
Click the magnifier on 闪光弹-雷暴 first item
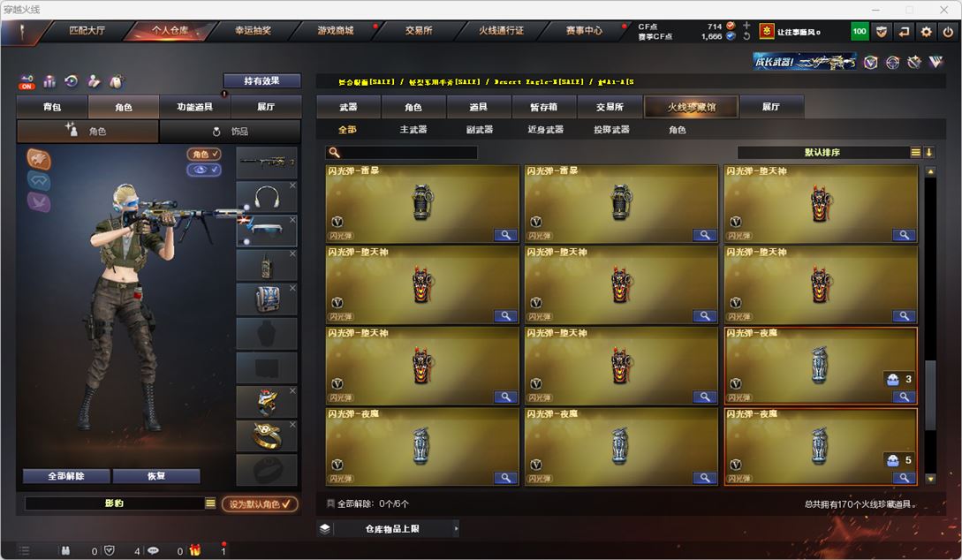(505, 235)
